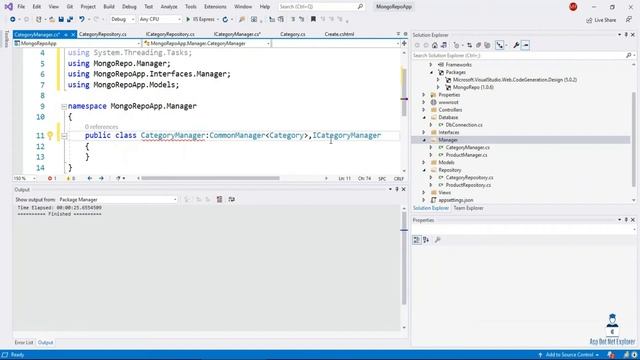The image size is (640, 360).
Task: Collapse the Packages node in Solution Explorer
Action: 431,72
